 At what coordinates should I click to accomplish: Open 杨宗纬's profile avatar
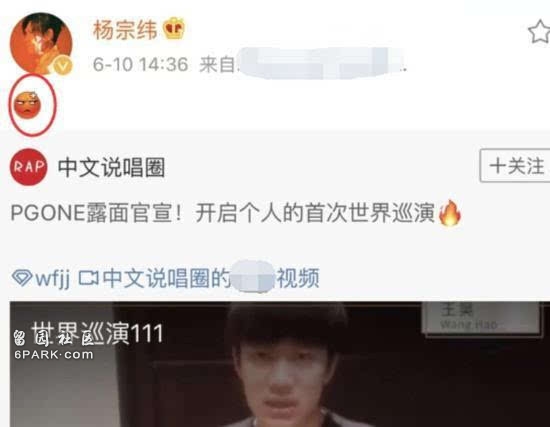point(41,44)
